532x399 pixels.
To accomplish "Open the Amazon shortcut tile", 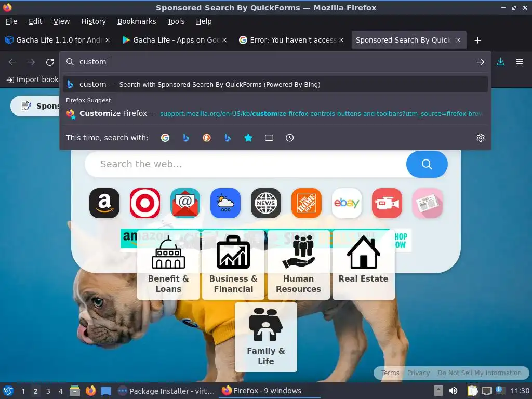I will point(104,203).
